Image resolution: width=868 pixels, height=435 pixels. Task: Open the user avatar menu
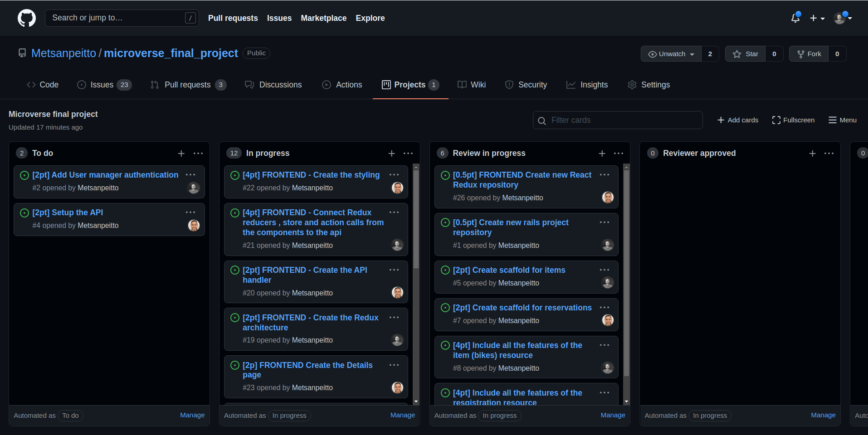click(843, 18)
